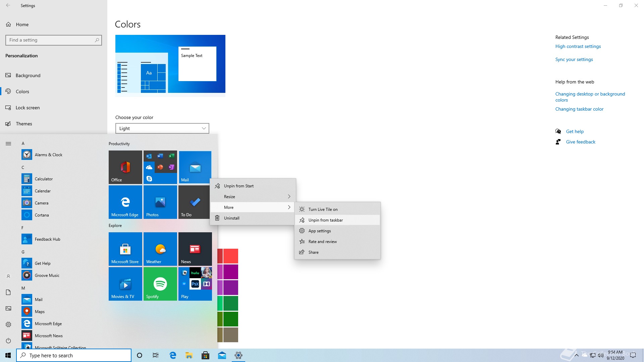
Task: Open the Photos tile
Action: coord(160,202)
